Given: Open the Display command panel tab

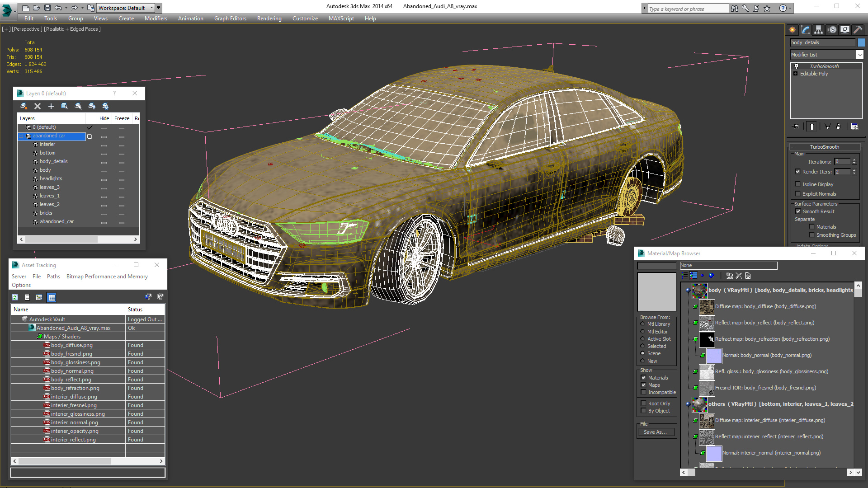Looking at the screenshot, I should tap(845, 30).
